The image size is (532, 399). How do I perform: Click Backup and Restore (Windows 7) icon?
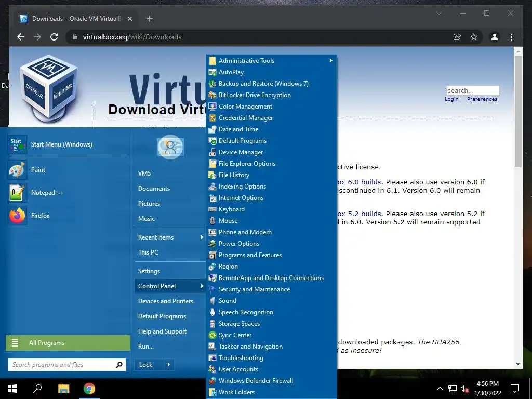pos(212,84)
